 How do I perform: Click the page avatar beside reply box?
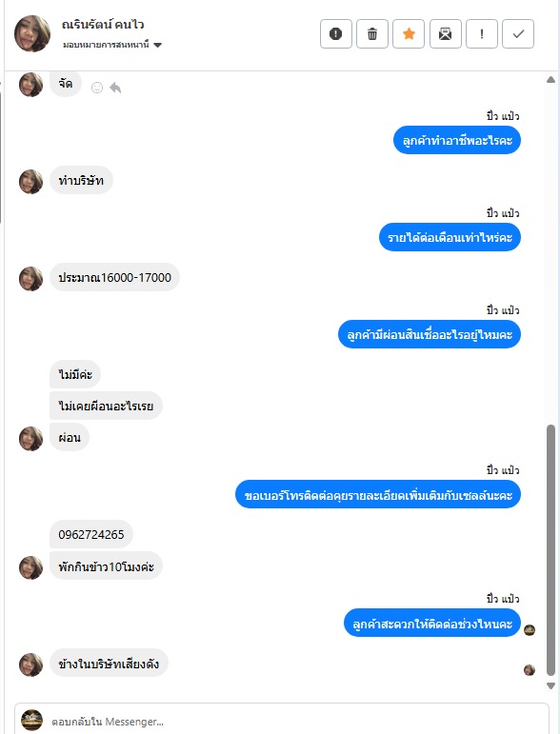31,721
